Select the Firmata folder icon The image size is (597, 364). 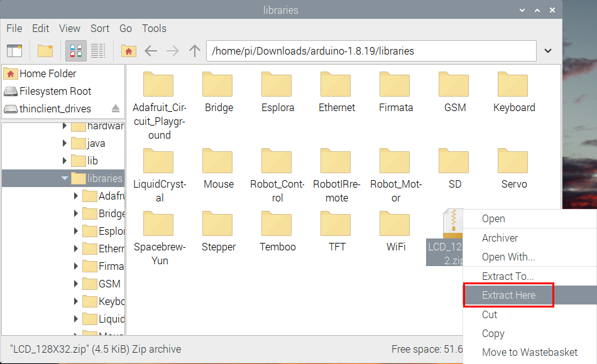coord(395,85)
